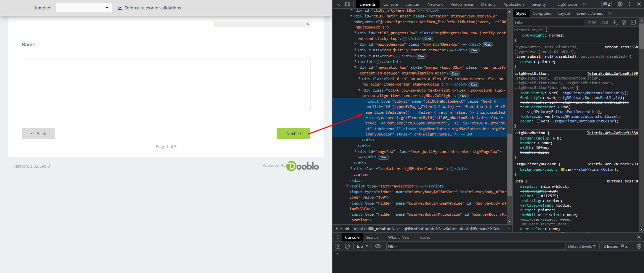This screenshot has height=273, width=644.
Task: Open the top JavaScript context dropdown
Action: 362,247
